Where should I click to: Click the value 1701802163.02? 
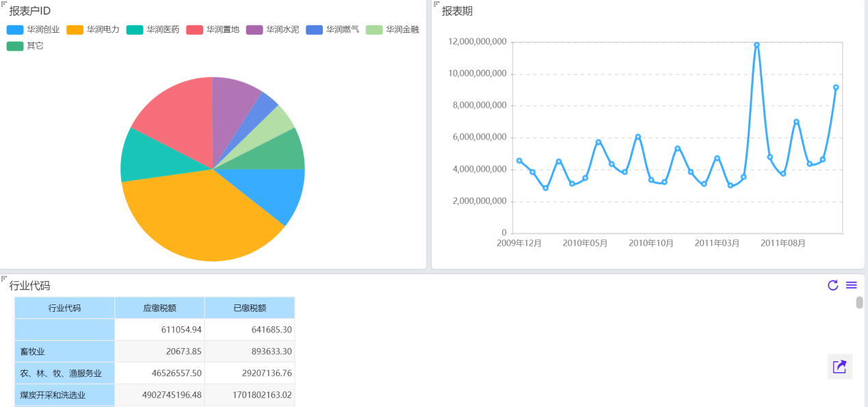263,395
